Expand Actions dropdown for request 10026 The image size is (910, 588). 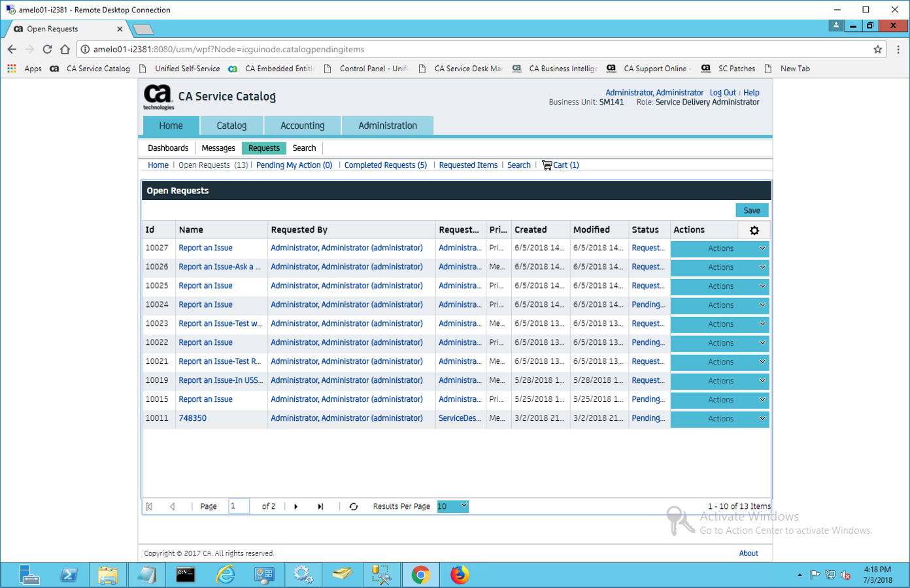[x=720, y=267]
